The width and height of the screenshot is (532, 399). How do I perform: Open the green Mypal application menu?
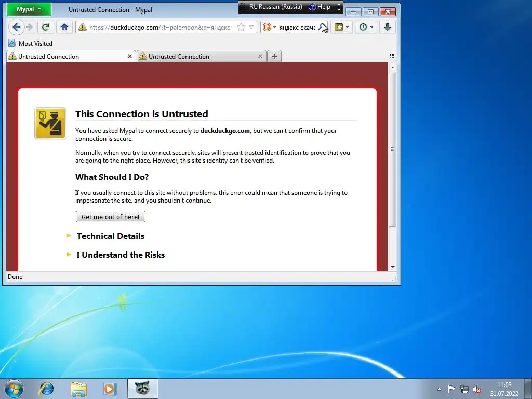(x=29, y=9)
